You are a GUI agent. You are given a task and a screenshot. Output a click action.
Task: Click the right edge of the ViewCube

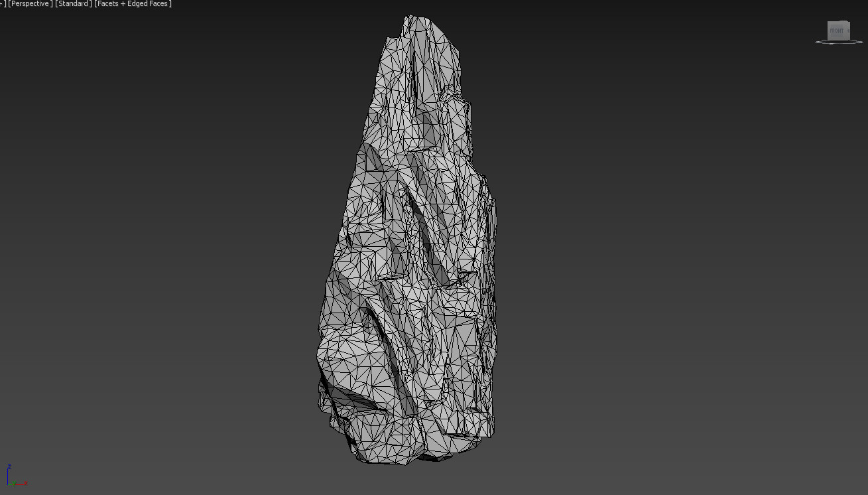tap(849, 31)
